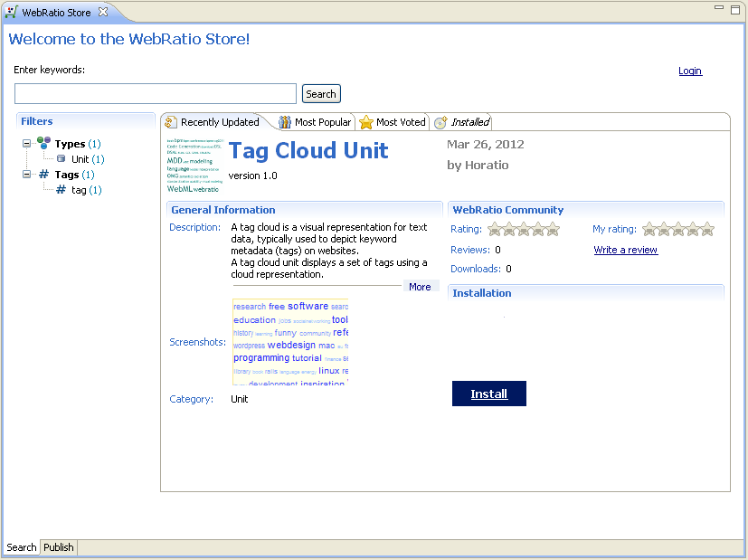Click the Category value Unit

[240, 399]
